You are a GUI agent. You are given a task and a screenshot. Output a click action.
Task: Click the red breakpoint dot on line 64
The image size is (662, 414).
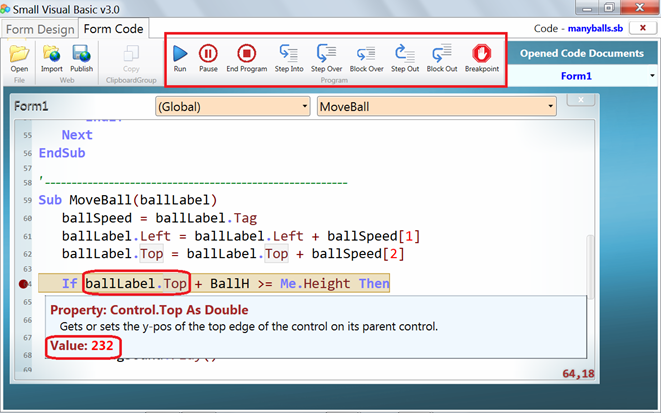coord(23,284)
